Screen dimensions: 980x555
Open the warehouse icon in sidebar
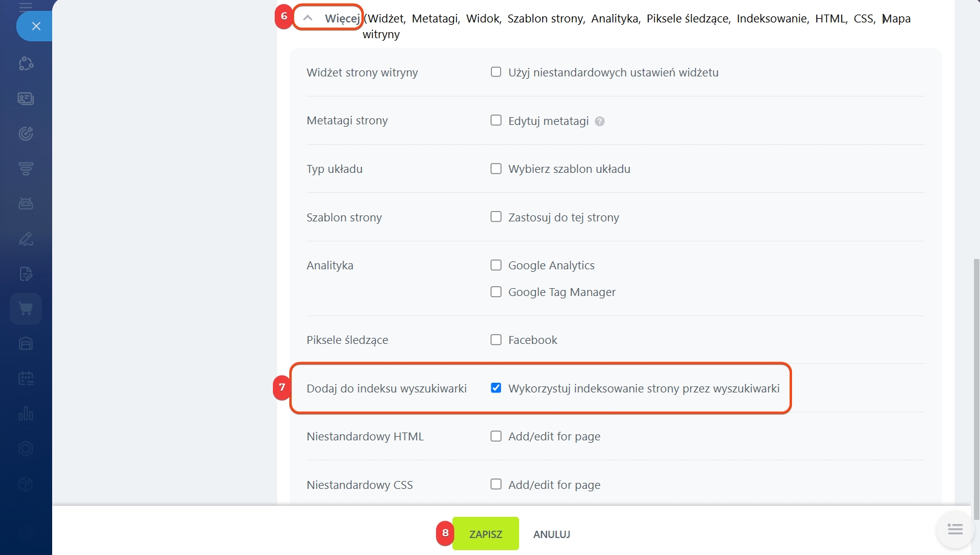pyautogui.click(x=25, y=344)
